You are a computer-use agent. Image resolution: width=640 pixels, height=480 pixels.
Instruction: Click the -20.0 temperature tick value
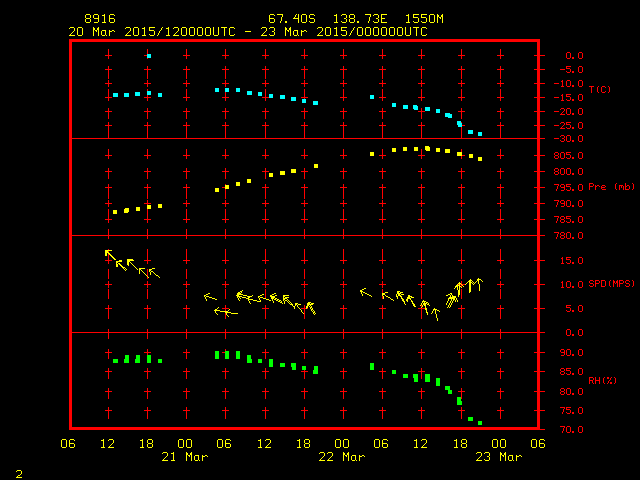click(x=569, y=112)
